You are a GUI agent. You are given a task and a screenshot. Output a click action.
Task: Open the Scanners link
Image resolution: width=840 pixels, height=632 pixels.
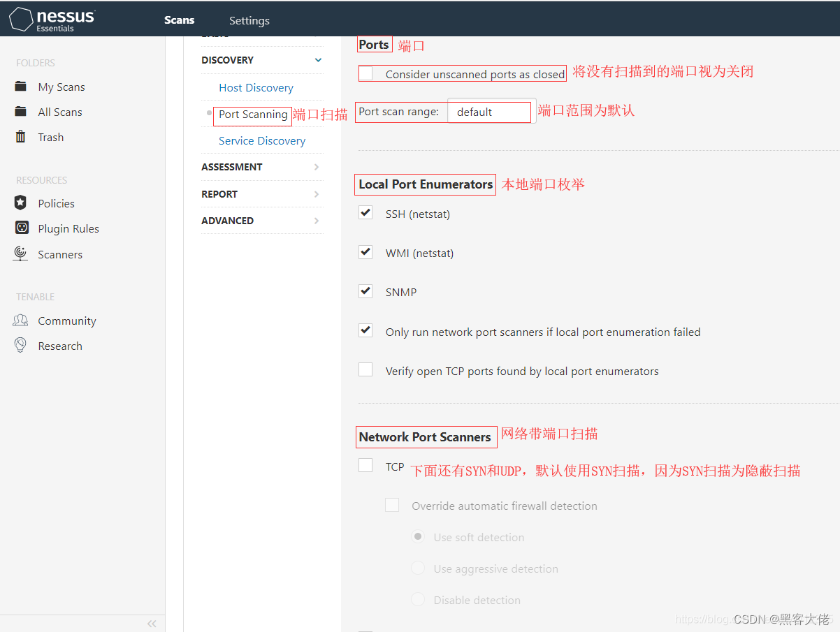60,254
